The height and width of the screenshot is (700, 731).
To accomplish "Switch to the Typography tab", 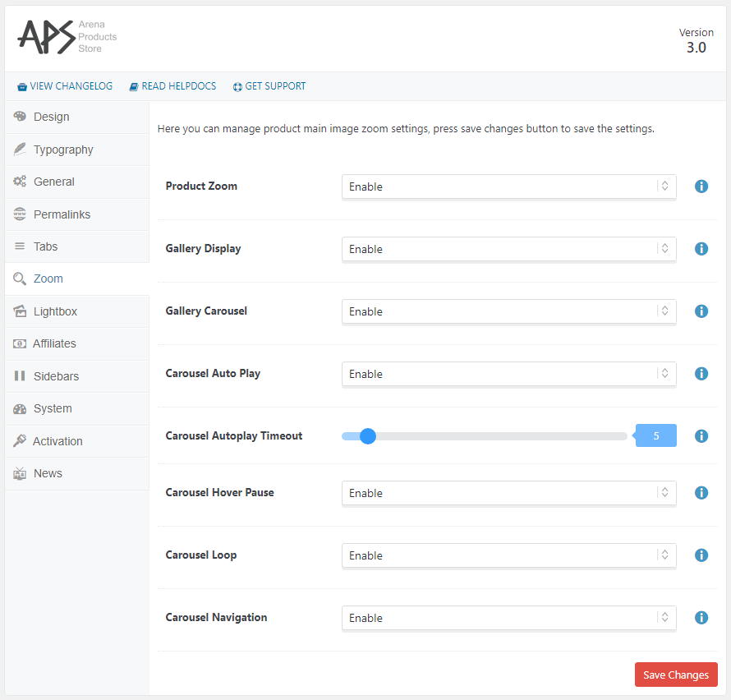I will [77, 150].
